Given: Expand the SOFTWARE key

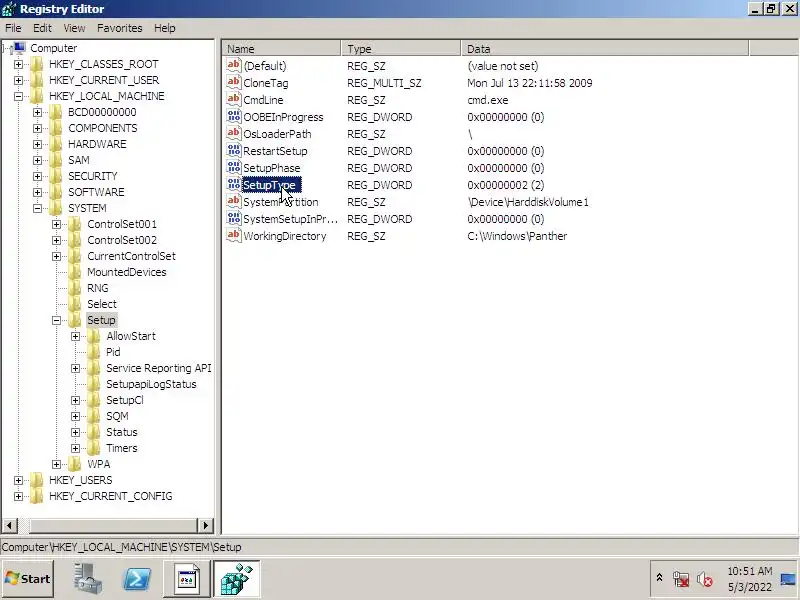Looking at the screenshot, I should click(37, 192).
